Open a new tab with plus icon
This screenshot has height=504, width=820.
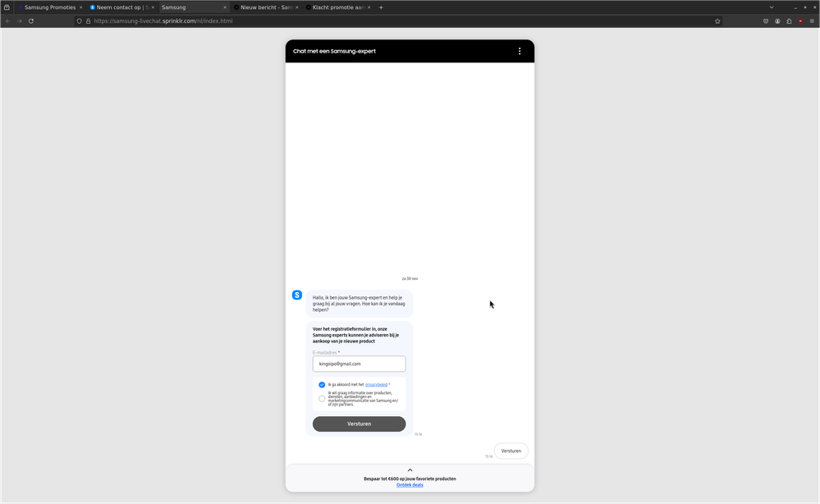(x=381, y=7)
